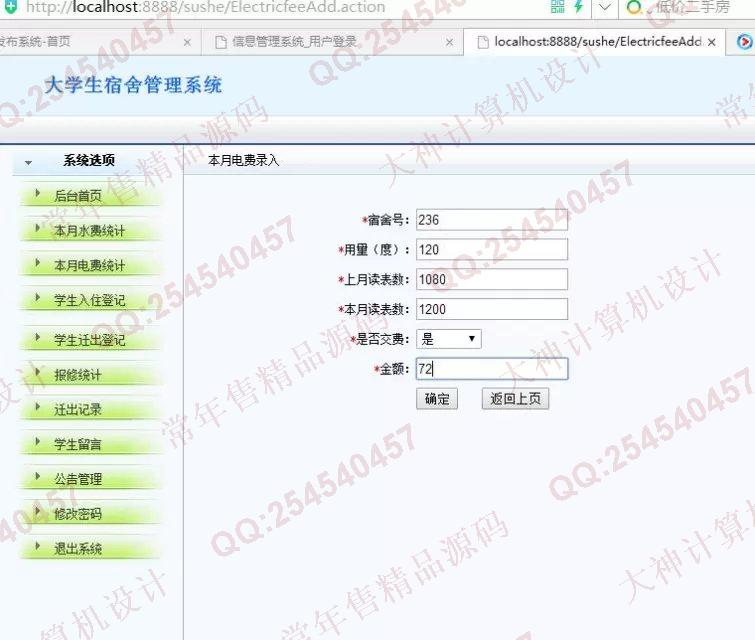Click arrow icon beside 退出系统
Image resolution: width=755 pixels, height=640 pixels.
[x=38, y=546]
